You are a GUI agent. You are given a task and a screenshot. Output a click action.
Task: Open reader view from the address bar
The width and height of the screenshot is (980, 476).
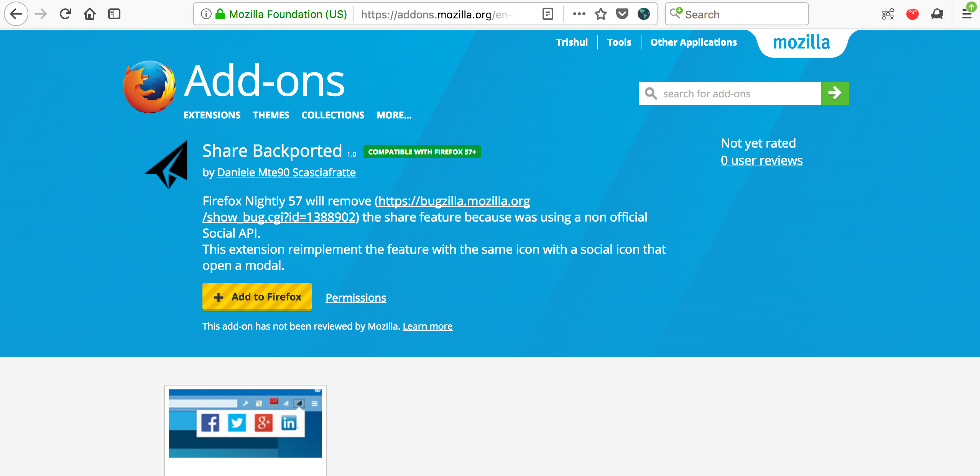point(548,14)
